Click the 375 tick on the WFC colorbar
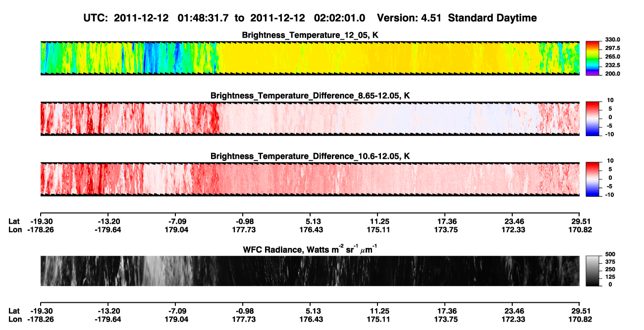Screen dimensions: 644x330 pyautogui.click(x=611, y=262)
